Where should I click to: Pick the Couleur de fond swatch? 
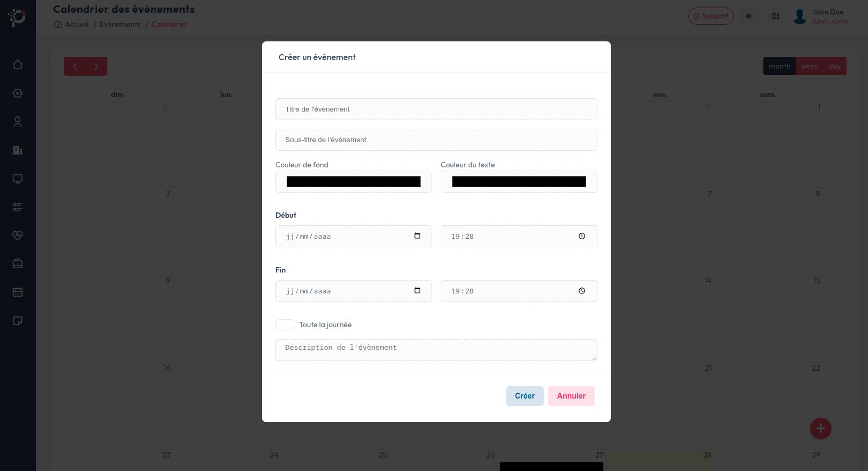(354, 182)
